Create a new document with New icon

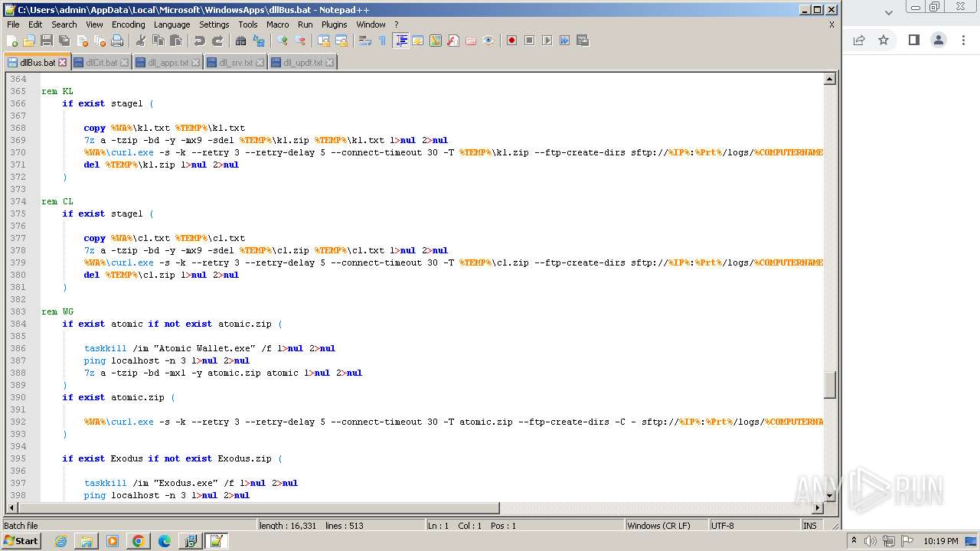click(12, 41)
